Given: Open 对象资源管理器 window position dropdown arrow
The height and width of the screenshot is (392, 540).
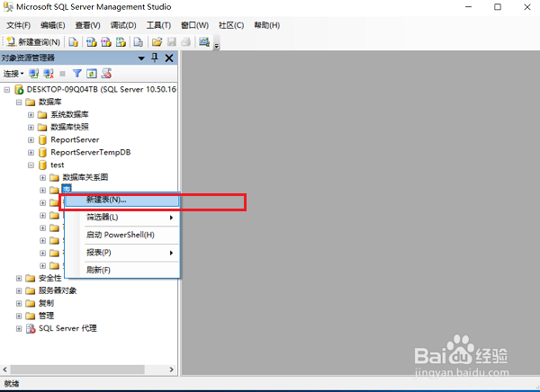Looking at the screenshot, I should coord(141,58).
